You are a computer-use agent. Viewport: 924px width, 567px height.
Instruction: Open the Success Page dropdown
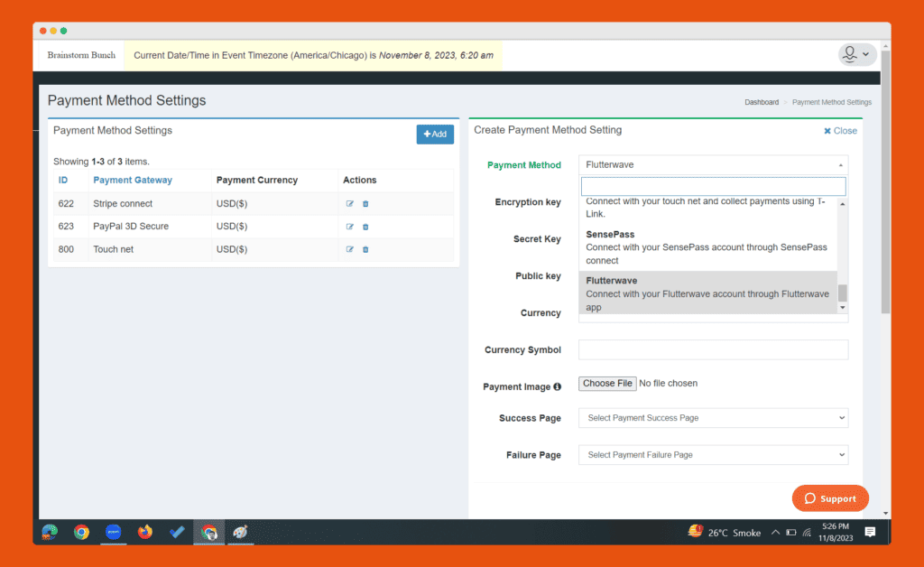click(x=713, y=418)
